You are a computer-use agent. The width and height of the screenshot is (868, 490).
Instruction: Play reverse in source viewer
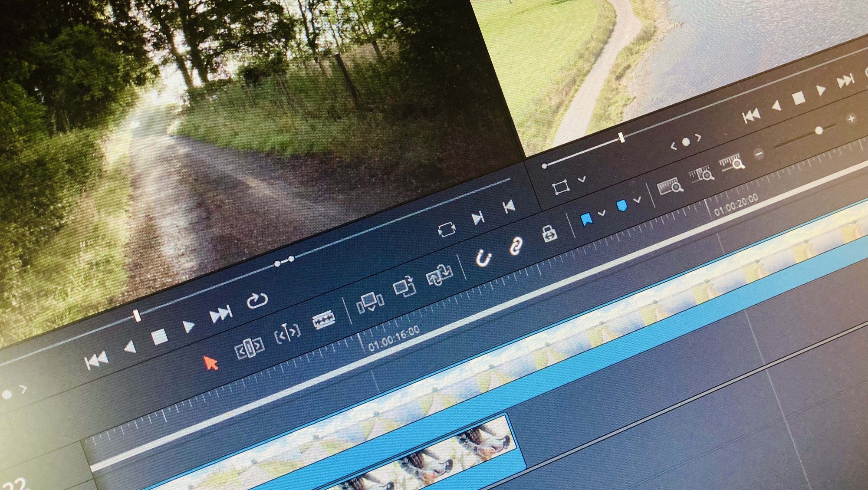(x=130, y=347)
